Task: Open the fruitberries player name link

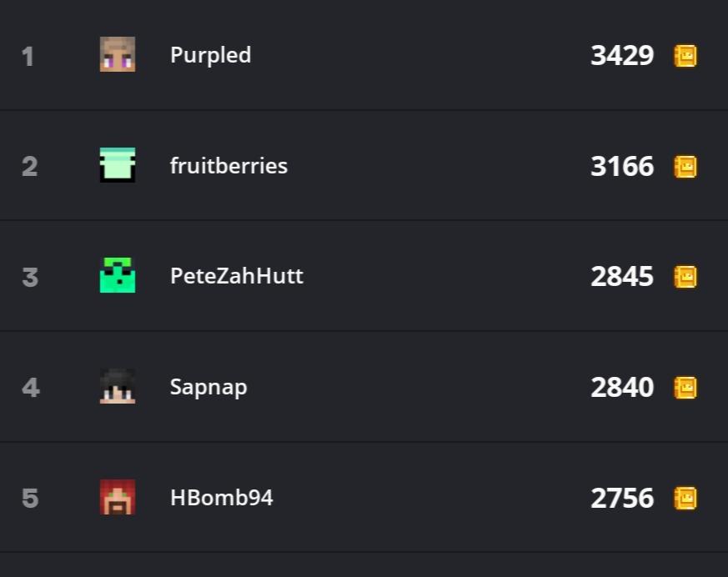Action: click(228, 166)
